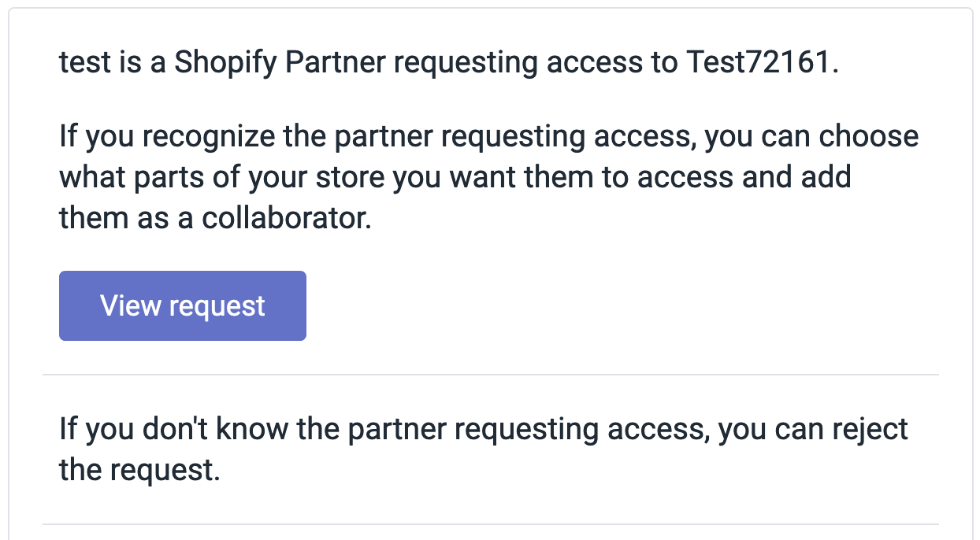The image size is (980, 540).
Task: Click the words the request at the end
Action: pos(138,471)
